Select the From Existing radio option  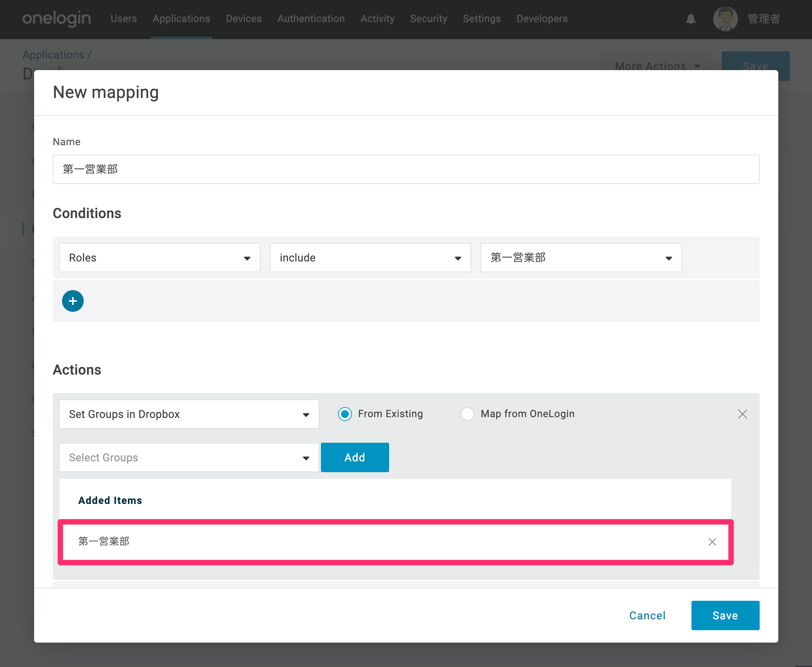(345, 414)
